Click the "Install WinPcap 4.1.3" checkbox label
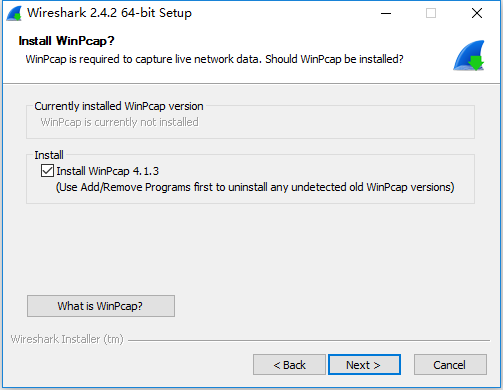This screenshot has height=390, width=503. coord(107,171)
